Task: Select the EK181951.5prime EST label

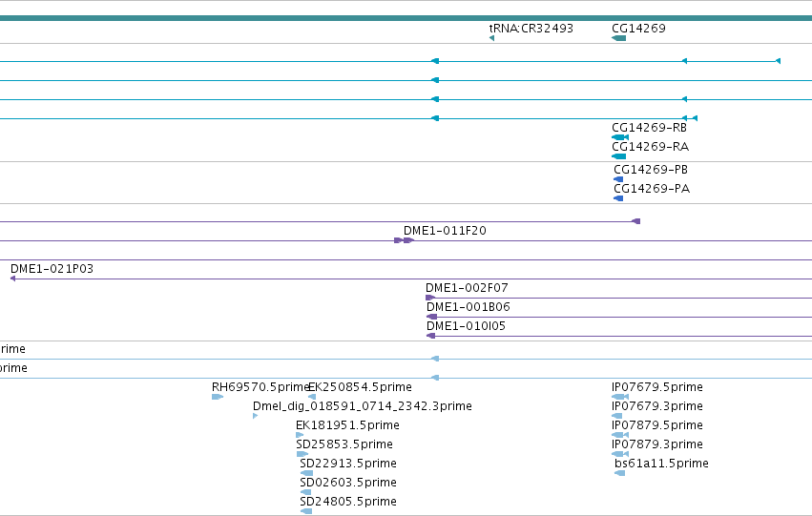Action: click(x=347, y=426)
